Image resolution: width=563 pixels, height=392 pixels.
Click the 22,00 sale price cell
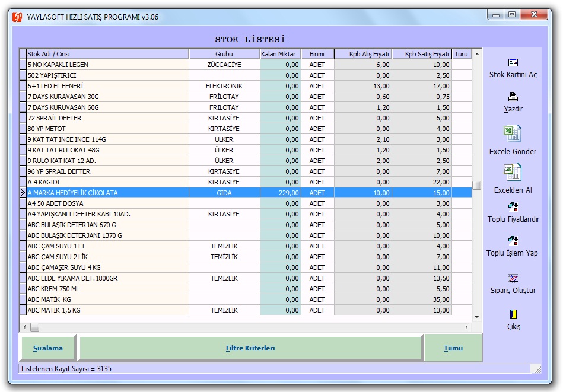tap(422, 182)
